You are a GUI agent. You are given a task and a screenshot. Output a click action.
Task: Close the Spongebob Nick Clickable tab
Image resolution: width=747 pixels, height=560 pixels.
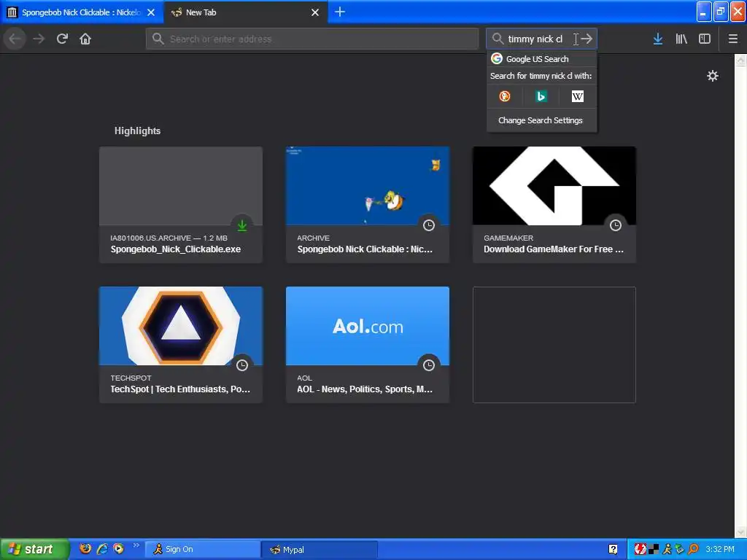click(151, 12)
